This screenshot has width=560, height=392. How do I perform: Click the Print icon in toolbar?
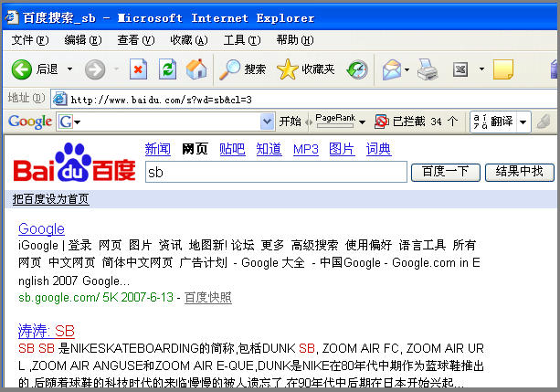428,69
